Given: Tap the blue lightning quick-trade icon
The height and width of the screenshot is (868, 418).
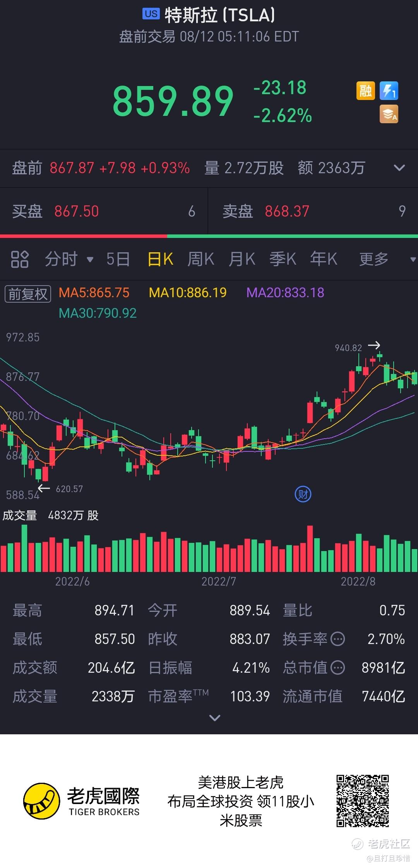Looking at the screenshot, I should [x=389, y=91].
